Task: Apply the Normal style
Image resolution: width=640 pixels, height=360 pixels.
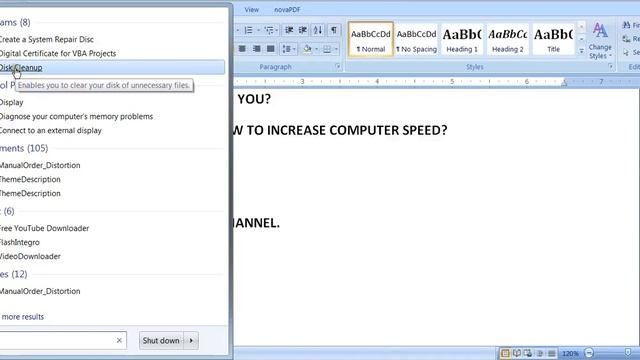Action: click(x=371, y=39)
